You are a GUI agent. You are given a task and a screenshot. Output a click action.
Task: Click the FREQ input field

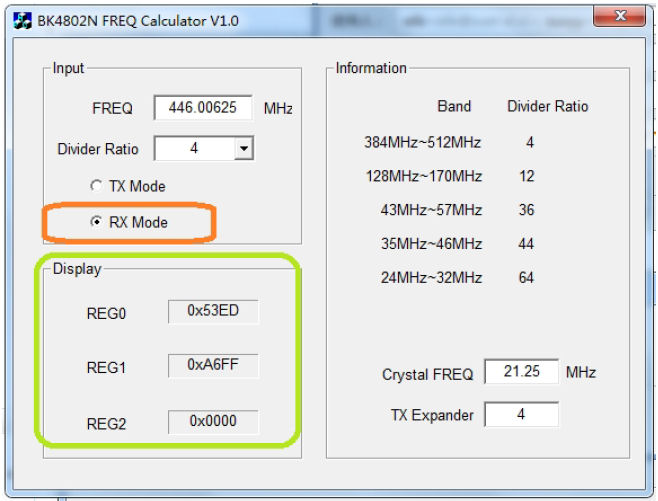point(203,108)
